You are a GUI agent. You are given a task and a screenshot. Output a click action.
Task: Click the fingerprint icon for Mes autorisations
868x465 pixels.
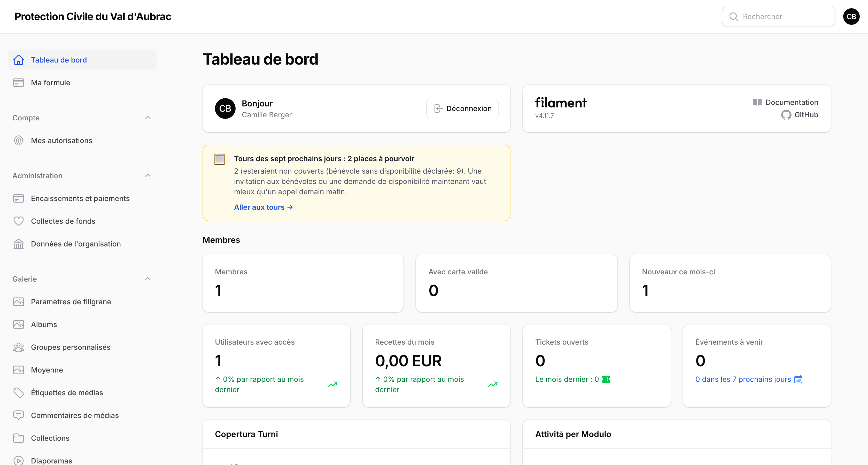[x=19, y=141]
